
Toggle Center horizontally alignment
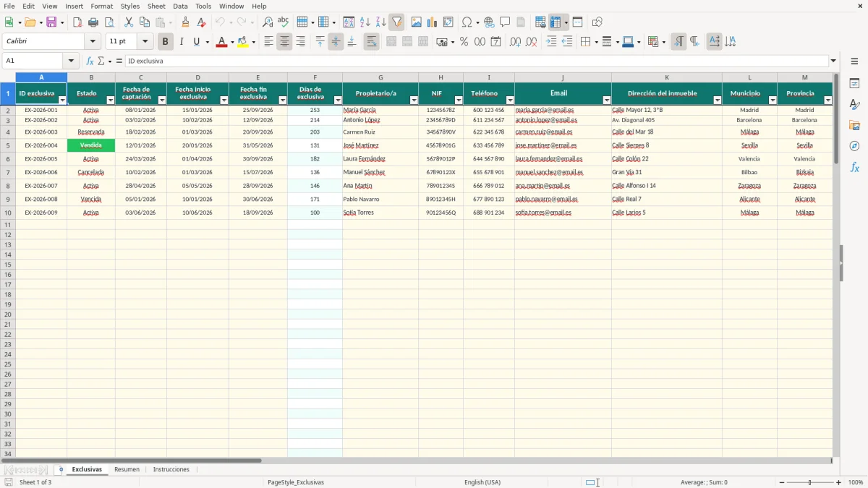pos(284,42)
